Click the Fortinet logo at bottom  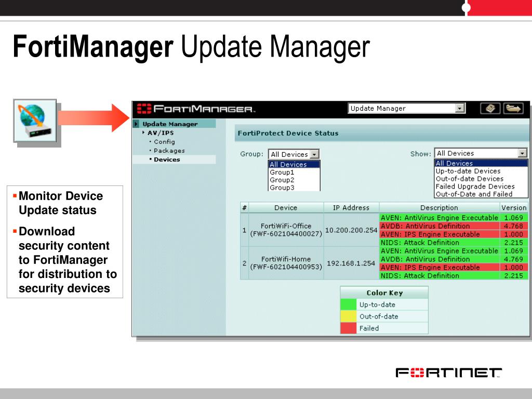[448, 373]
